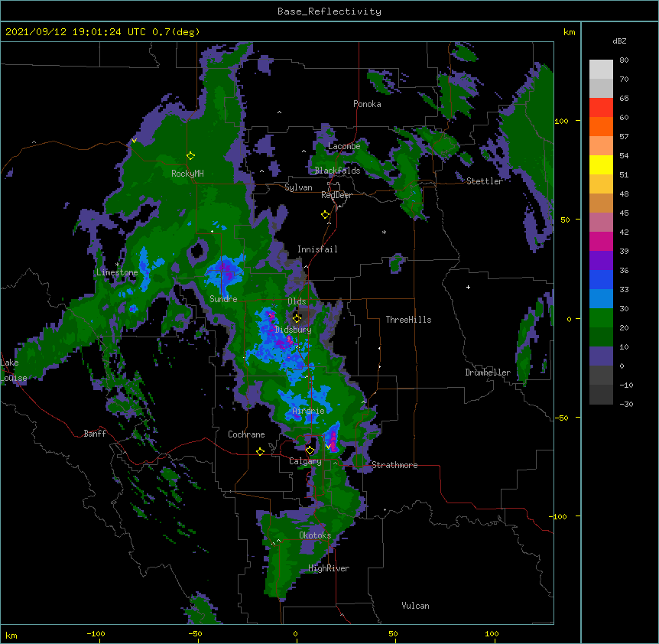Click the ThreeHills label
The image size is (659, 644).
pyautogui.click(x=408, y=320)
